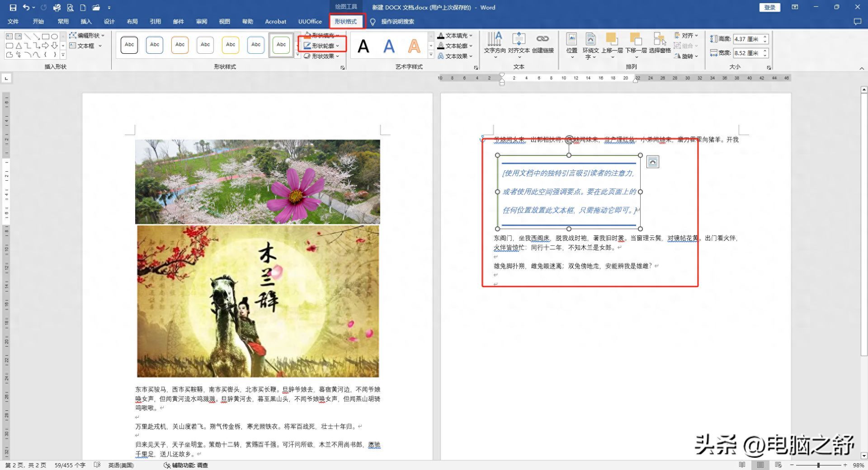
Task: Open the comments icon at top right
Action: click(x=857, y=22)
